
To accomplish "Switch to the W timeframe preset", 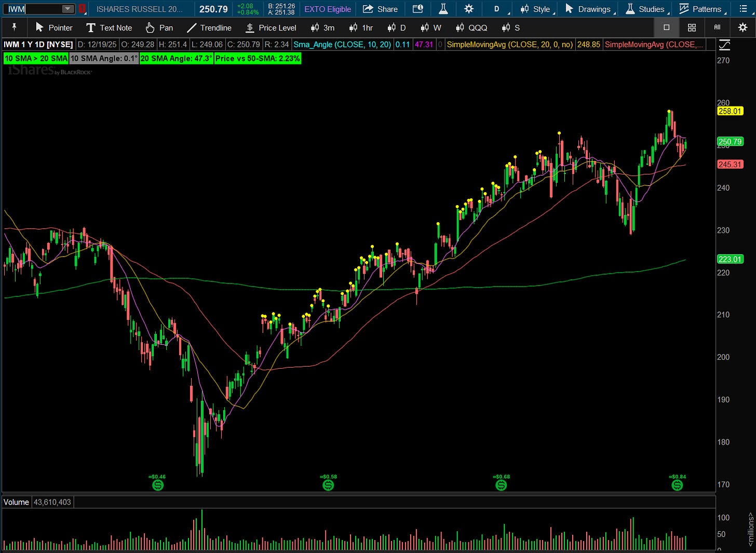I will click(431, 28).
